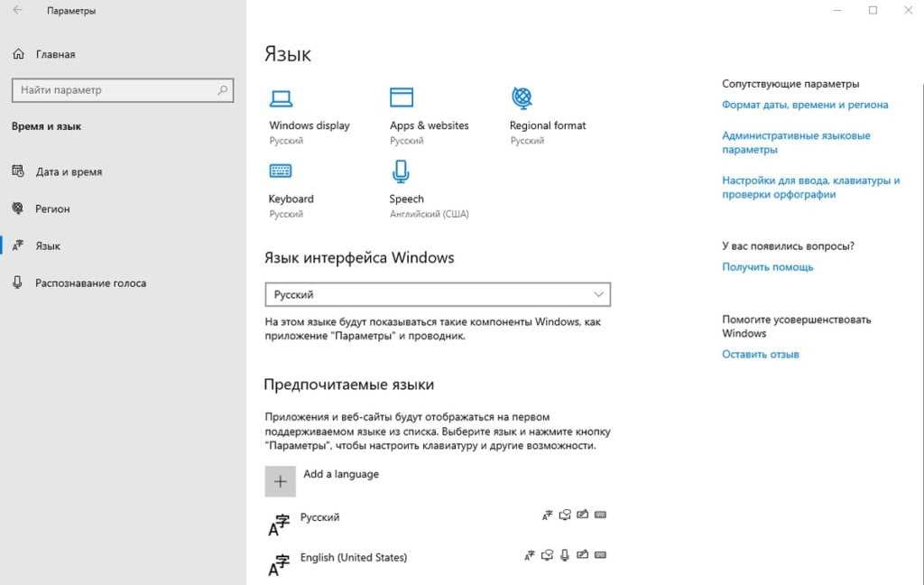This screenshot has height=585, width=924.
Task: Click the dropdown chevron arrow
Action: coord(599,295)
